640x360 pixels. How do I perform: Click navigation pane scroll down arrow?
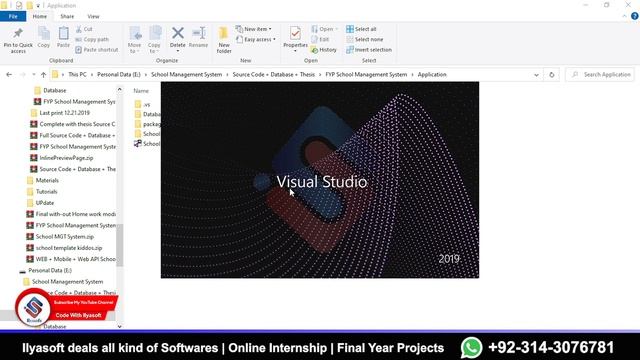(x=120, y=326)
